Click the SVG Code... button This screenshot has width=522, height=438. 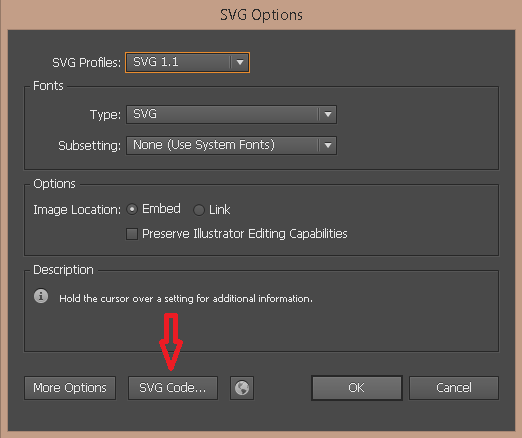(173, 388)
